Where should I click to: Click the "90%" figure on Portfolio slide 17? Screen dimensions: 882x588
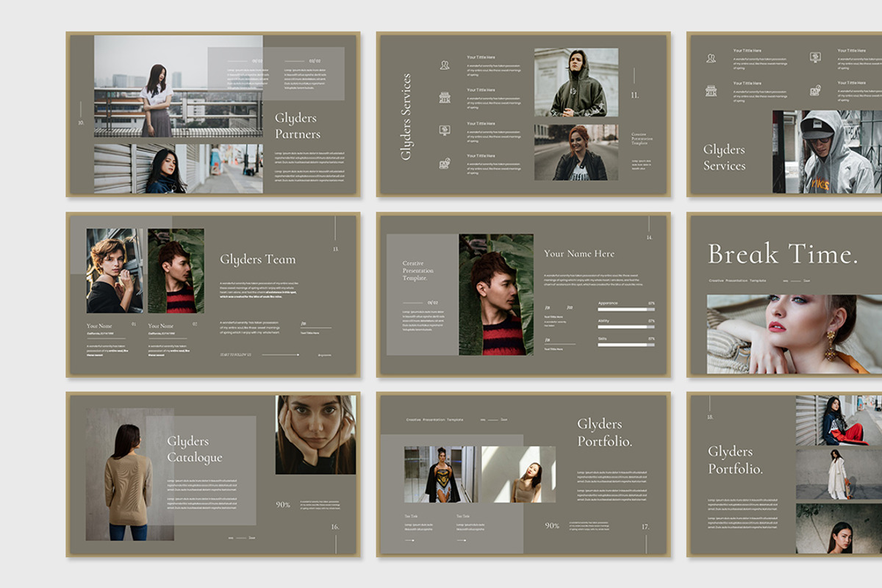(552, 526)
